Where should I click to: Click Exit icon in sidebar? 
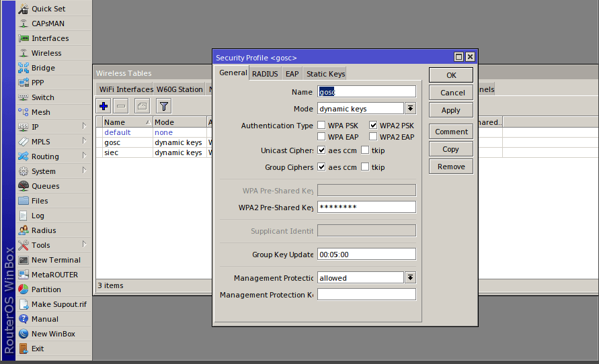[24, 349]
